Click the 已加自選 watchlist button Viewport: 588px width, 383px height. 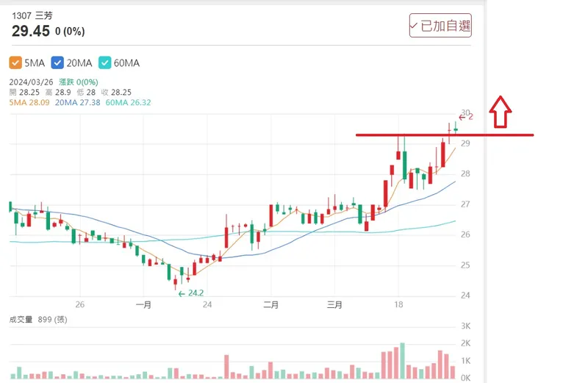point(440,26)
